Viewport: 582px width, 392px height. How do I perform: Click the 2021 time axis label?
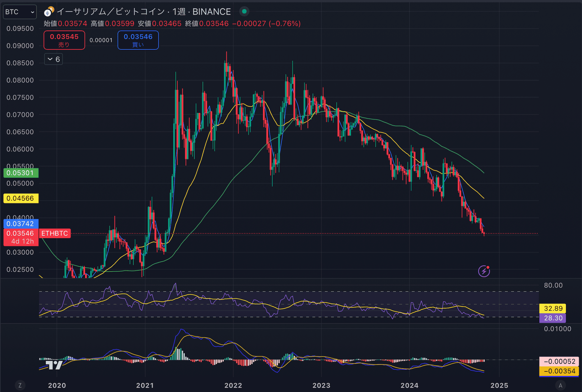145,385
